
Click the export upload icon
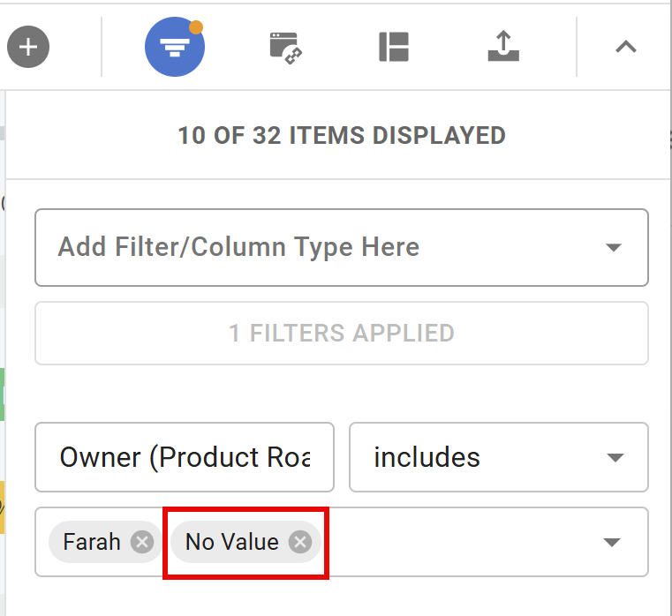pyautogui.click(x=503, y=47)
